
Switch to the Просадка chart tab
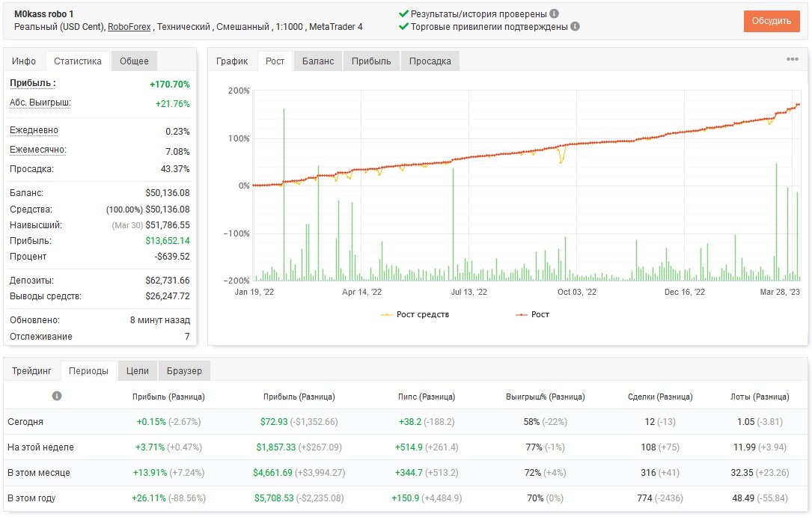(x=430, y=61)
